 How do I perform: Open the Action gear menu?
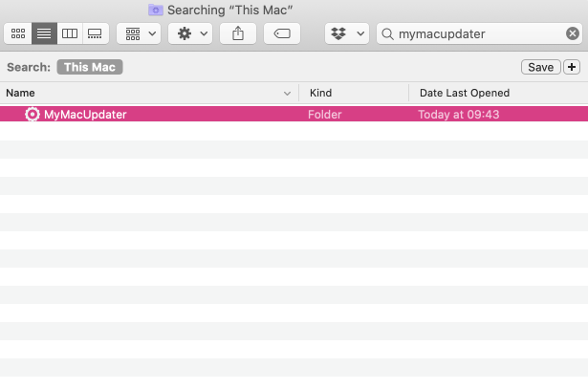tap(189, 33)
